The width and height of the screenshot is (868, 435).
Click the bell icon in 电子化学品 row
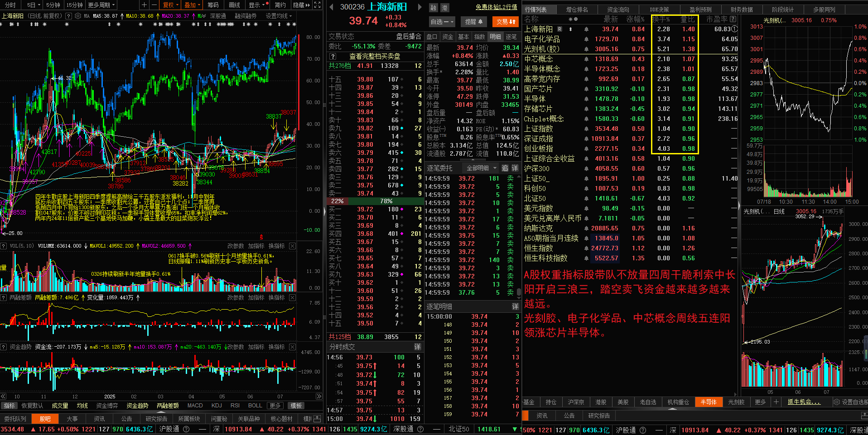point(586,39)
